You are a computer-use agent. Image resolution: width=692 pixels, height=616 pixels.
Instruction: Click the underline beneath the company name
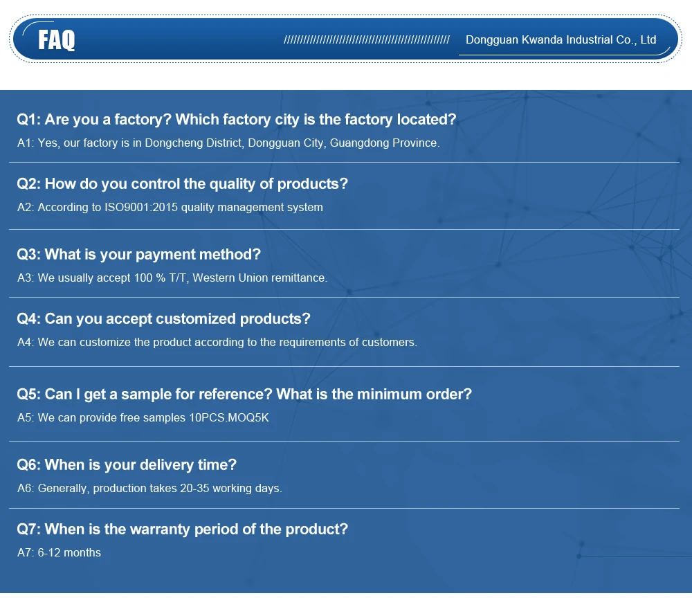coord(564,55)
